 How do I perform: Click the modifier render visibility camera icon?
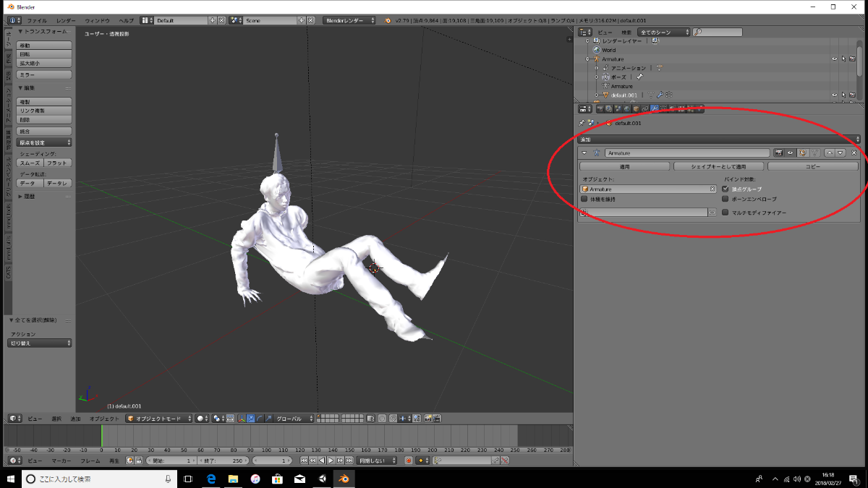778,153
